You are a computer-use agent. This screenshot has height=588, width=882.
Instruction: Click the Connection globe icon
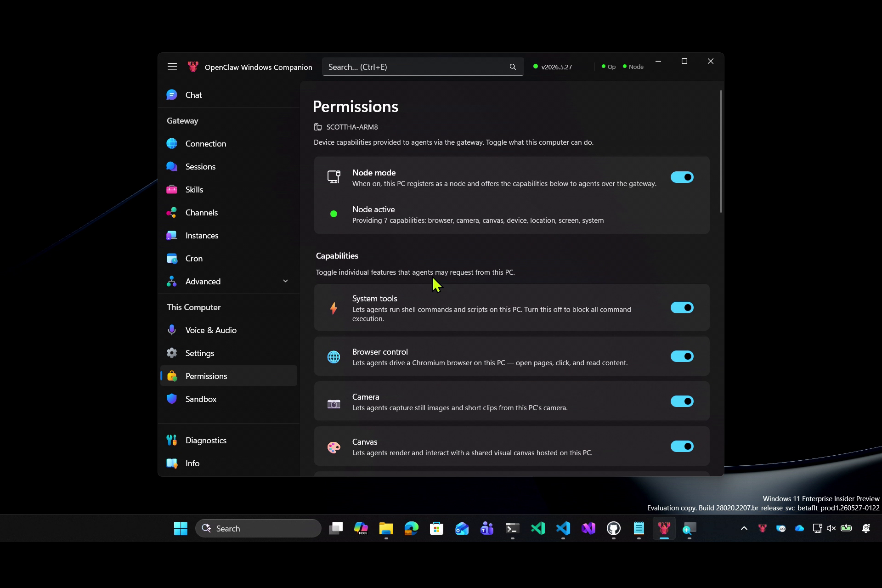click(172, 143)
